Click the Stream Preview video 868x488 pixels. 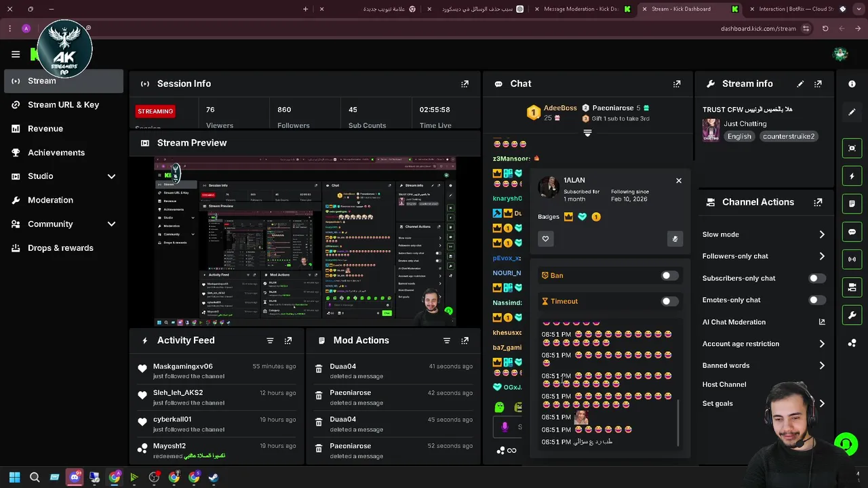pyautogui.click(x=305, y=242)
